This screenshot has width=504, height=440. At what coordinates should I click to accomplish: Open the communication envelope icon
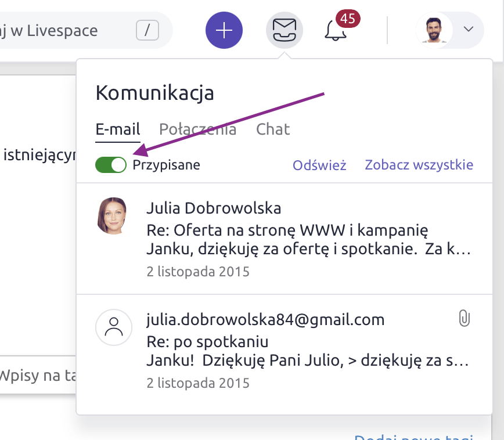(x=284, y=30)
